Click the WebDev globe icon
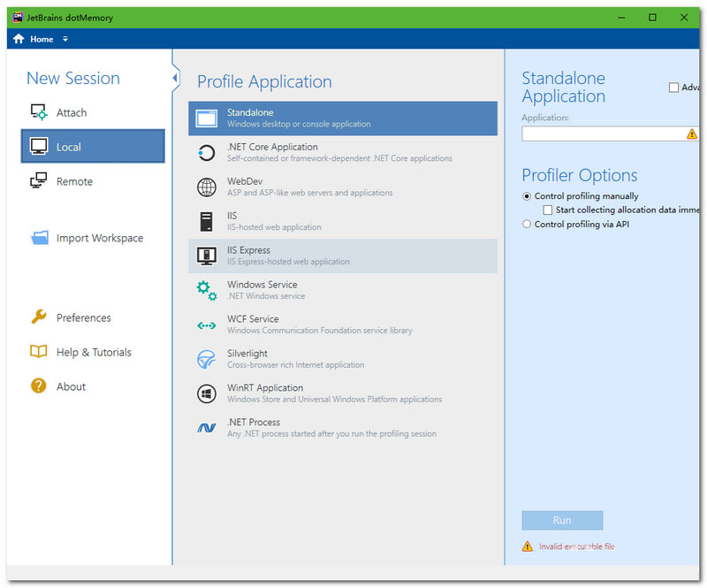Viewport: 707px width, 588px height. 207,187
